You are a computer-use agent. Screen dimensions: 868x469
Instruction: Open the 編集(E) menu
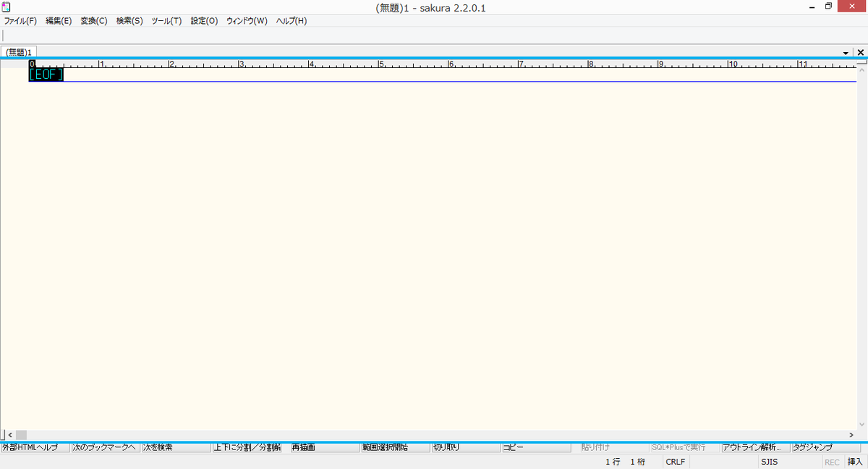59,21
